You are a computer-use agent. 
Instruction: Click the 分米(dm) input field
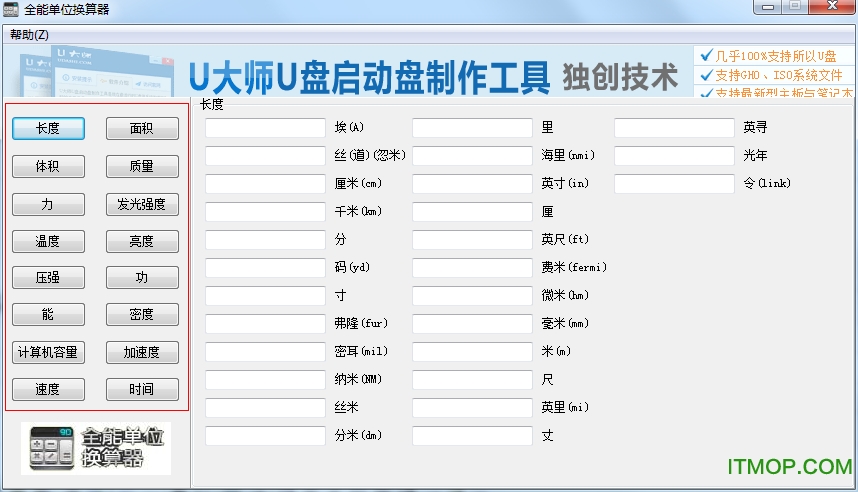pyautogui.click(x=265, y=436)
